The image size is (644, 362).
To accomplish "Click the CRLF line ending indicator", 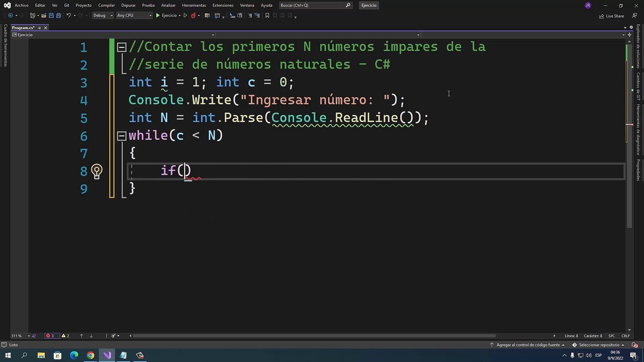I will point(626,336).
